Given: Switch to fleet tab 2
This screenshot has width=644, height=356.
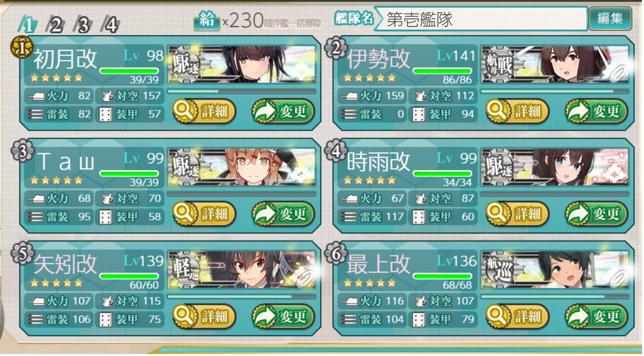Looking at the screenshot, I should pyautogui.click(x=54, y=24).
